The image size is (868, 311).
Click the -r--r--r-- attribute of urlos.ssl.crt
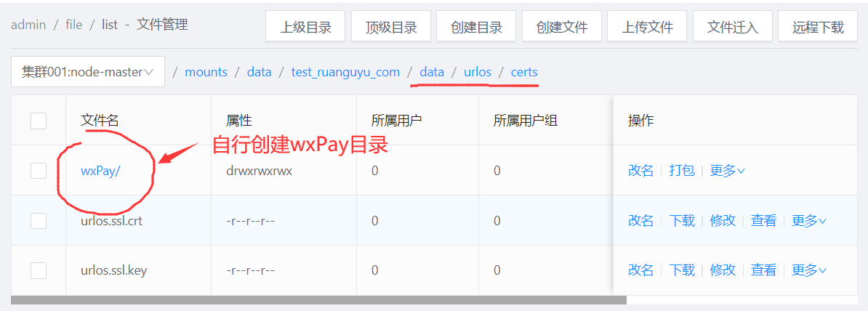(250, 221)
